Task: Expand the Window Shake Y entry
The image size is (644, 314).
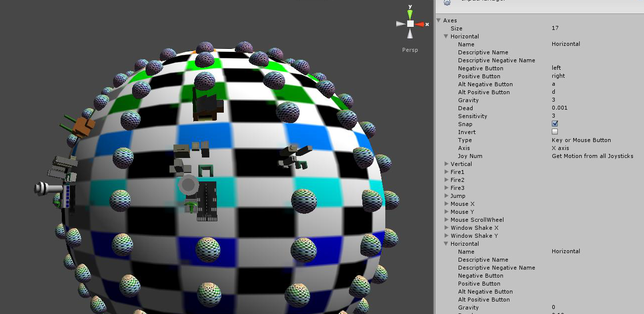Action: (x=446, y=236)
